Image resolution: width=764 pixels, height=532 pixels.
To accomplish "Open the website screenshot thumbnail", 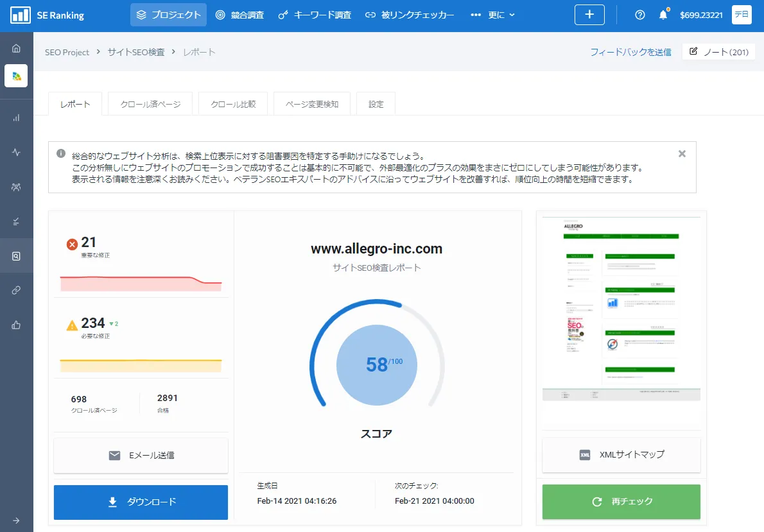I will coord(621,309).
